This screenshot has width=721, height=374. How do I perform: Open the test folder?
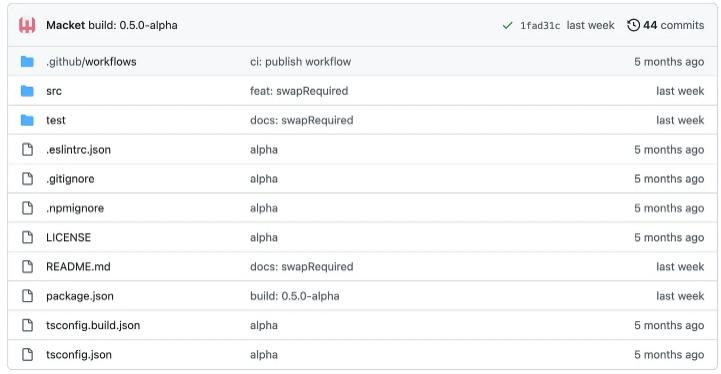56,121
